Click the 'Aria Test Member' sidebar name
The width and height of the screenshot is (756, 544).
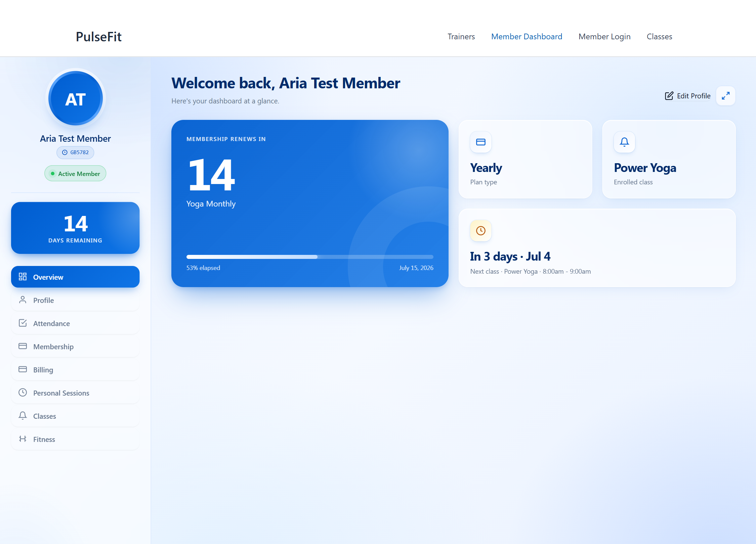(x=75, y=139)
